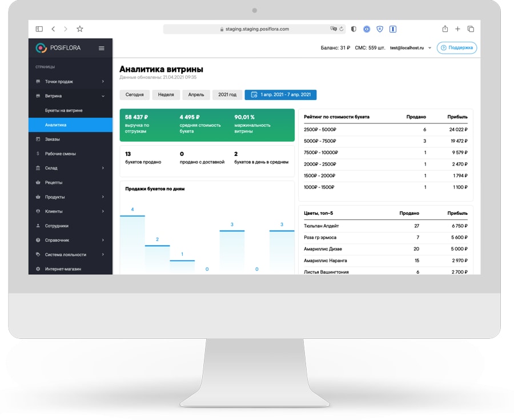Expand the Точки продаж chevron
Image resolution: width=514 pixels, height=420 pixels.
103,81
